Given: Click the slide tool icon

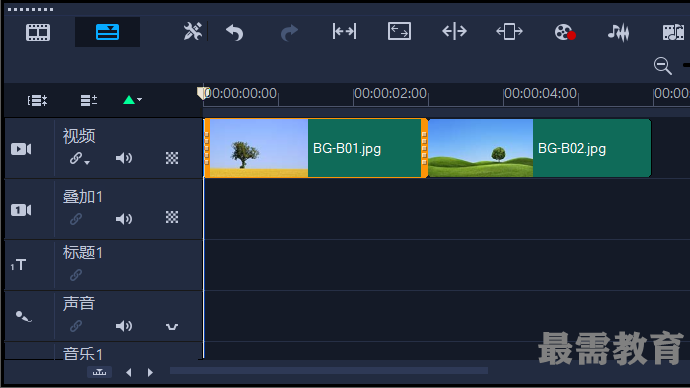Looking at the screenshot, I should coord(509,32).
